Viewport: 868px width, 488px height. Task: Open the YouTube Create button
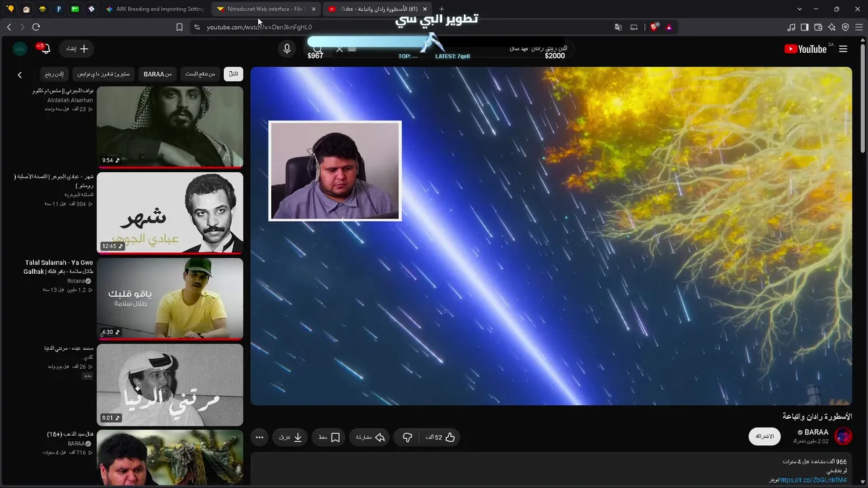(77, 49)
